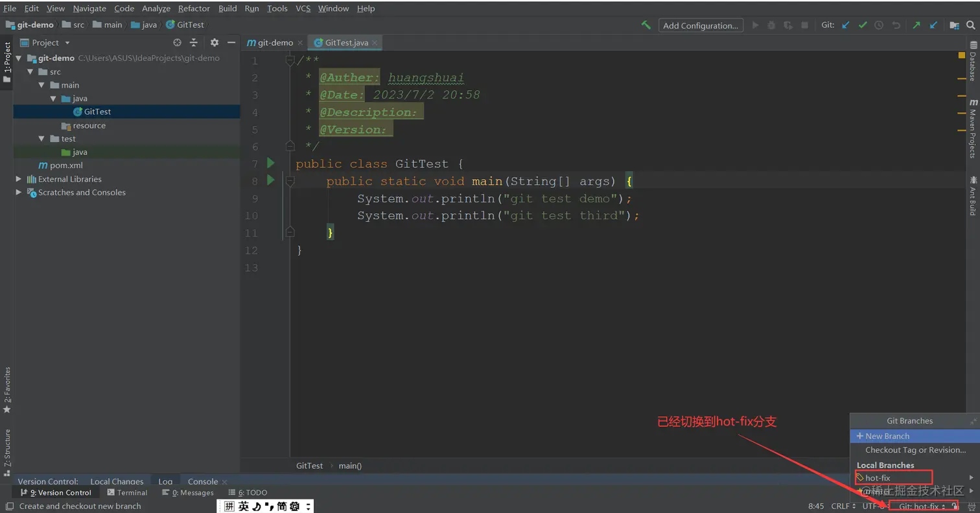Open Project Structure folder icon in toolbar
Viewport: 980px width, 513px height.
tap(954, 25)
